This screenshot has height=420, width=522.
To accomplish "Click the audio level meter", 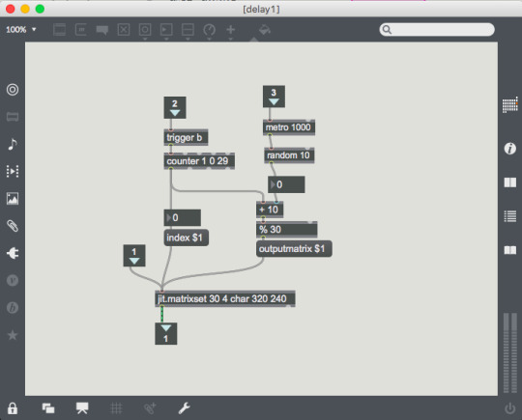I will (510, 352).
